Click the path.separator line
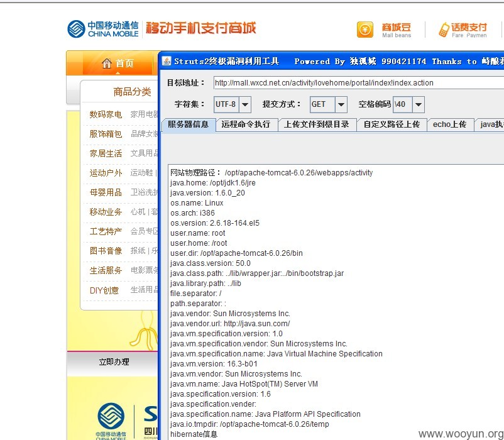Viewport: 504px width, 440px height. pos(199,304)
